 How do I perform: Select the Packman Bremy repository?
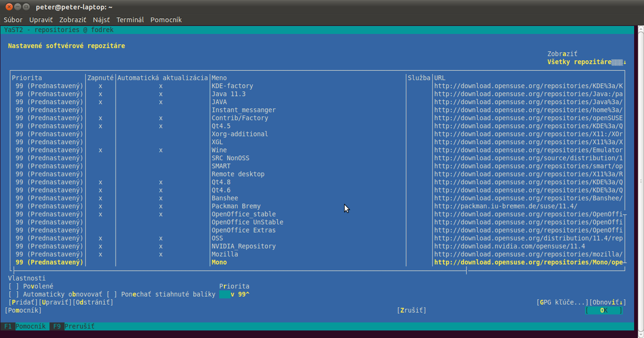pos(236,206)
